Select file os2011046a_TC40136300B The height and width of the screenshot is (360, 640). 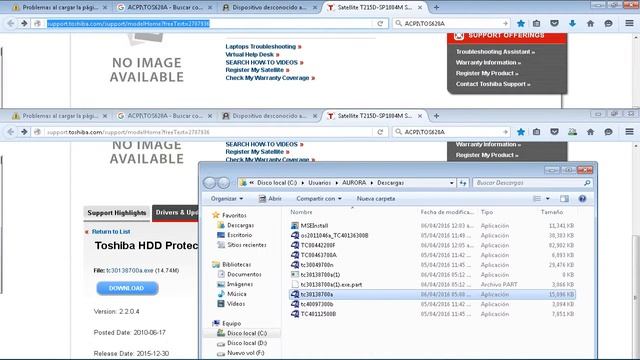click(x=334, y=236)
